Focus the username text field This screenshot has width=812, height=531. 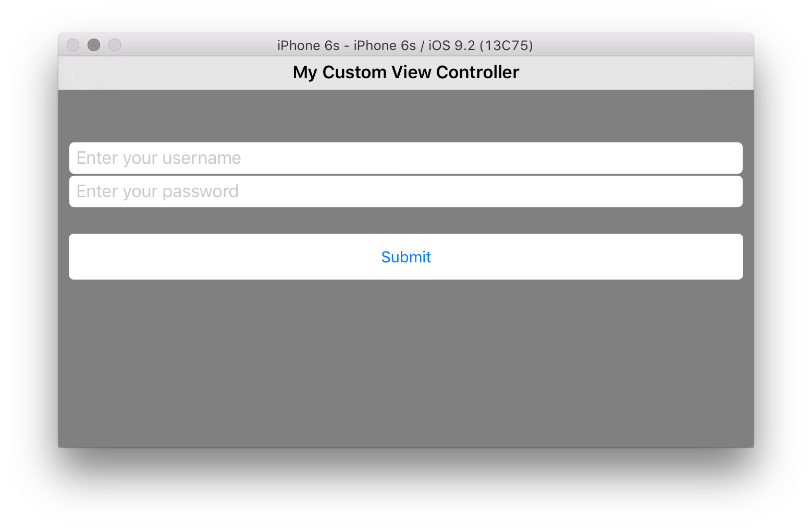(405, 158)
